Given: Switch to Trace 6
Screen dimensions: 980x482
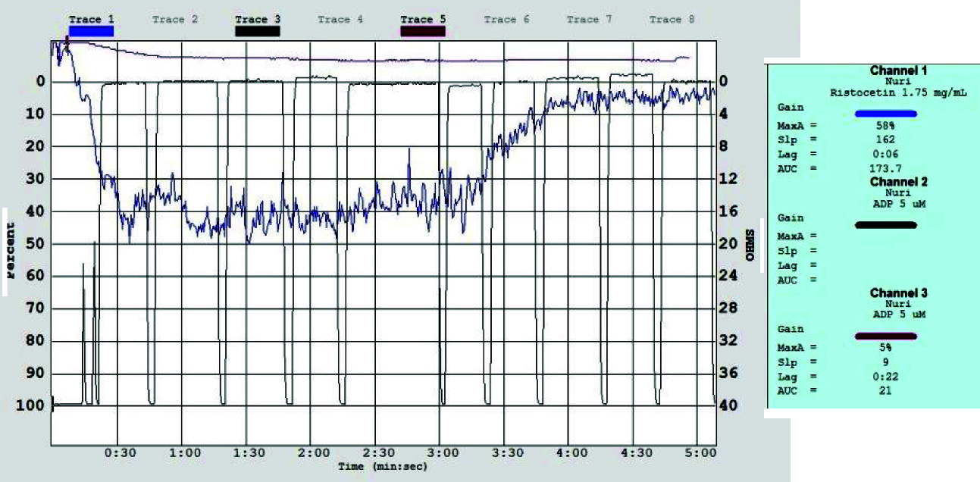Looking at the screenshot, I should (506, 20).
